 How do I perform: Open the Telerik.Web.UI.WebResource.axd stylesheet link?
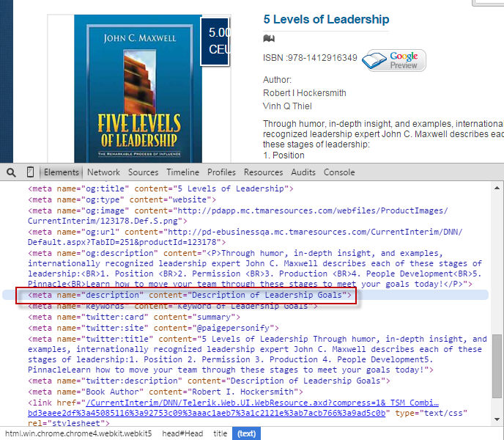tap(233, 408)
